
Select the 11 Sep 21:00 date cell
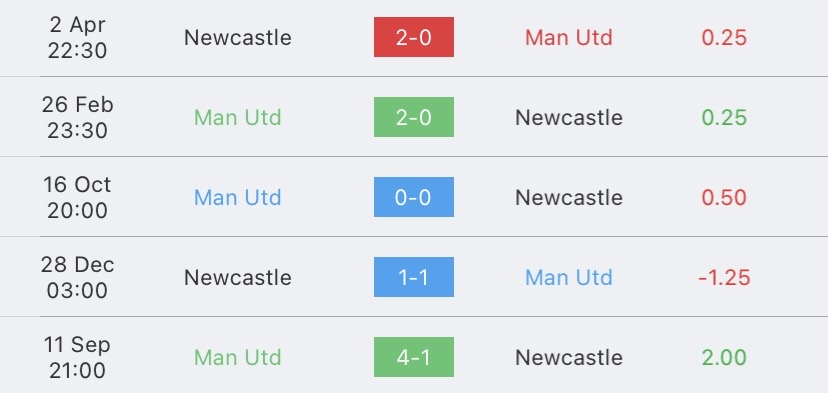78,358
